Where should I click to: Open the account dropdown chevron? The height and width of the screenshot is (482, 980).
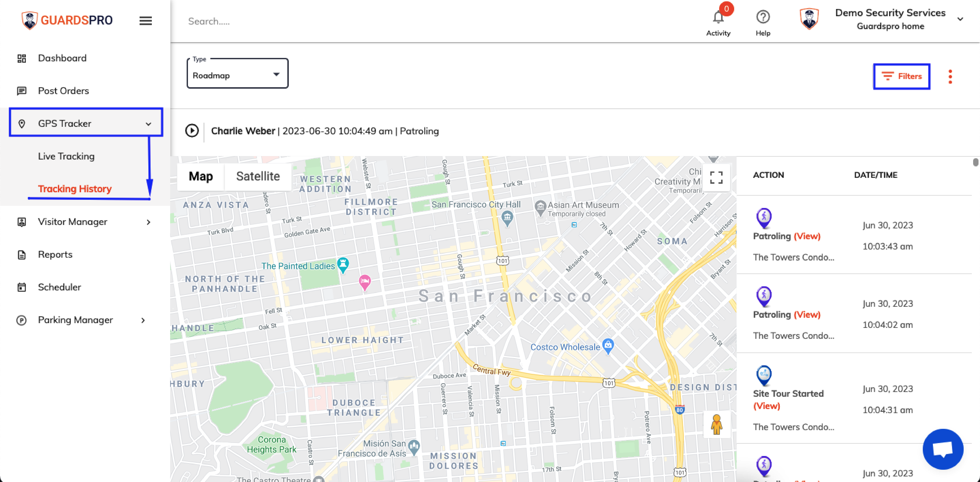click(x=960, y=19)
